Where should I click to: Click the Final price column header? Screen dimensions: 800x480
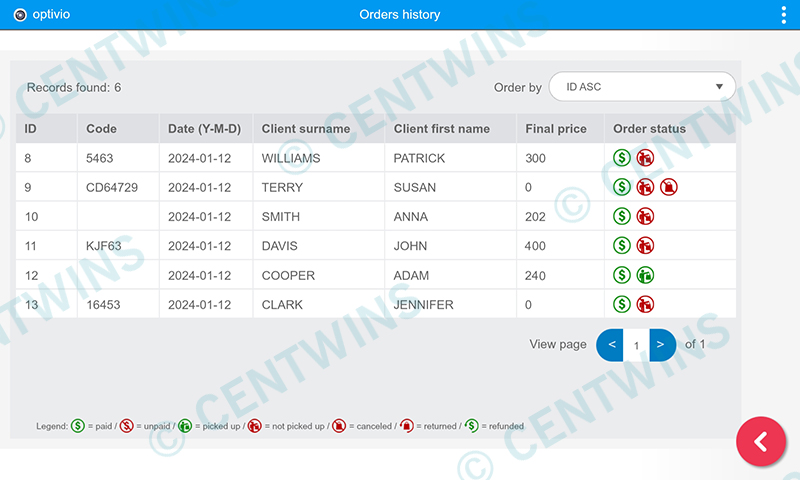coord(556,129)
